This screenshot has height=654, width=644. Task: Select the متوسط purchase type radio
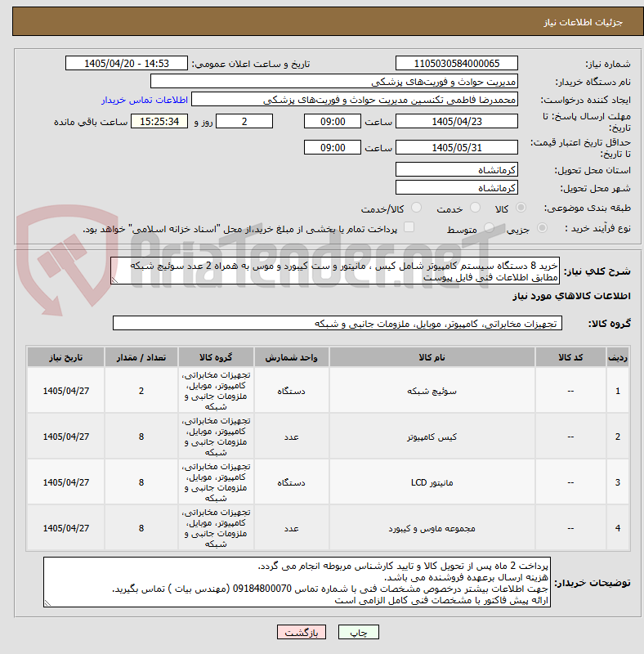click(x=489, y=228)
